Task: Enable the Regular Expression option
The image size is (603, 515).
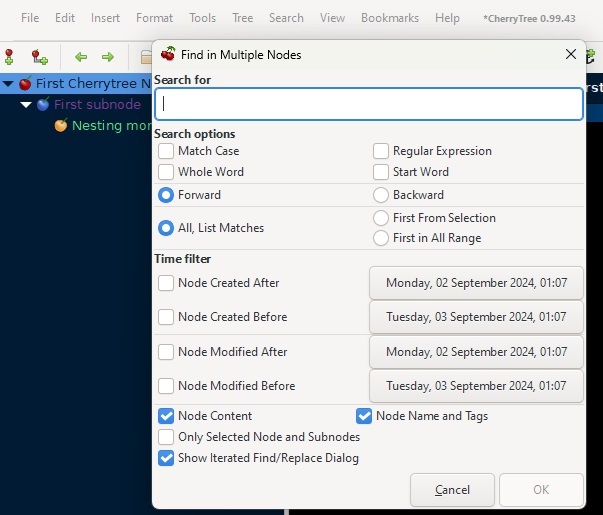Action: 381,151
